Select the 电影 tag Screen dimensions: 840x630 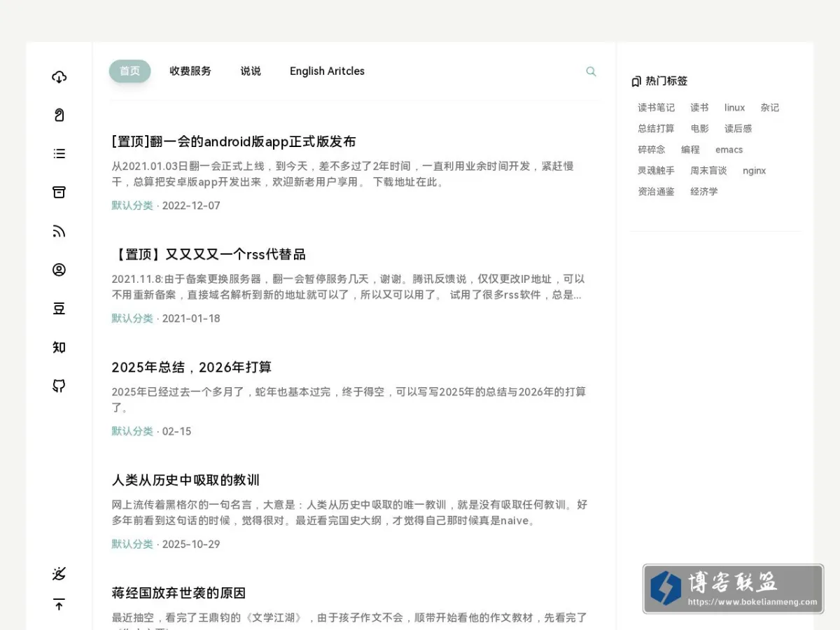(x=699, y=129)
